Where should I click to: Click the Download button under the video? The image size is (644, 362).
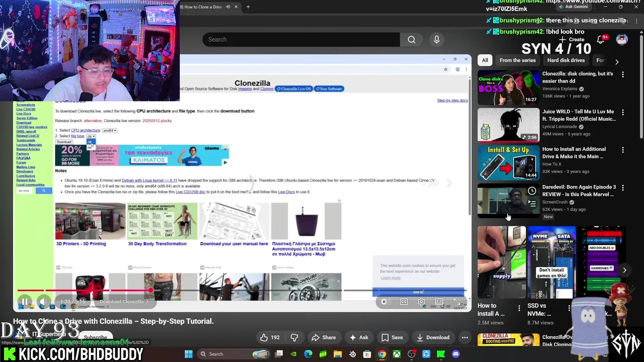433,337
